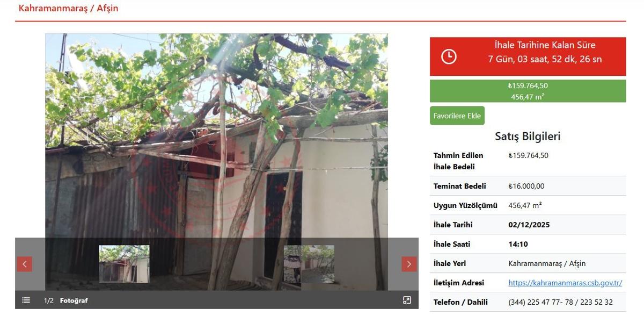This screenshot has width=644, height=316.
Task: Select the Telefon / Dahili phone number
Action: [560, 302]
